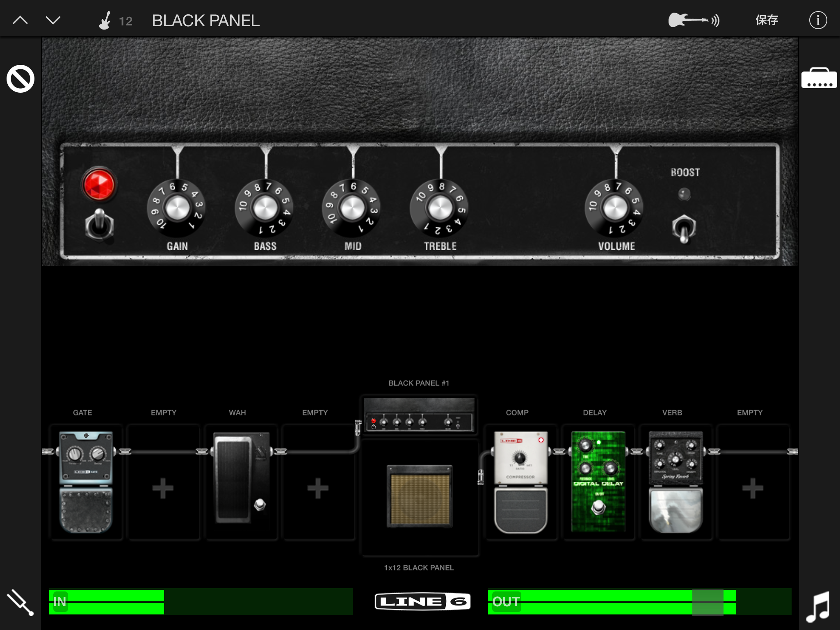Open the guitar preset list icon
840x630 pixels.
[x=105, y=20]
